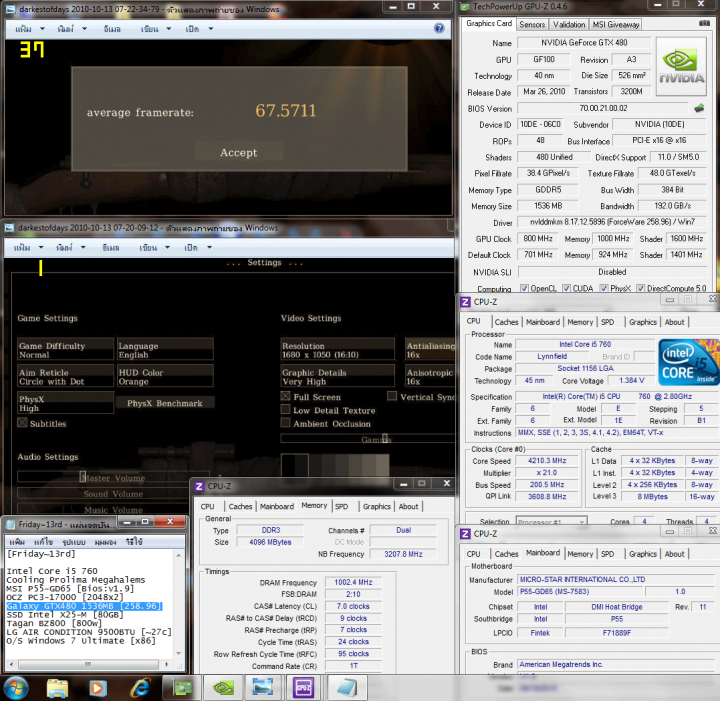Open the Processor Selection combo box
720x701 pixels.
point(551,522)
